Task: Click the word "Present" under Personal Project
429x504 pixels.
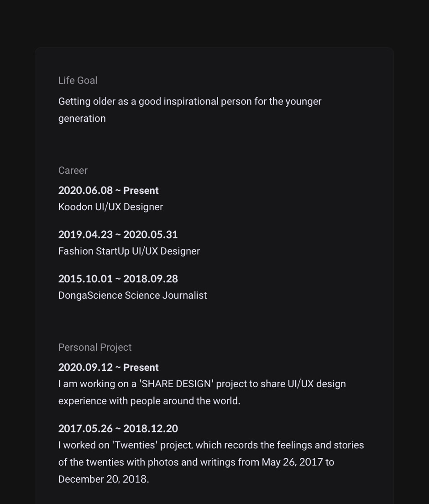Action: tap(141, 367)
